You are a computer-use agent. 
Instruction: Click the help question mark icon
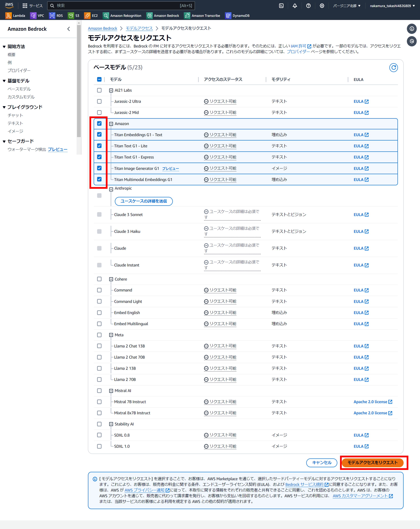click(x=308, y=6)
